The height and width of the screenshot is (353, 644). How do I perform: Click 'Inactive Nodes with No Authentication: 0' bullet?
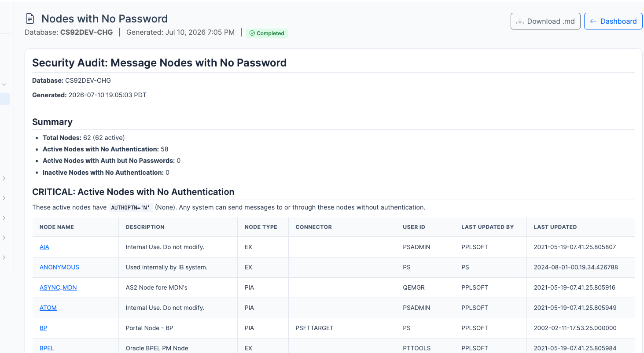coord(106,173)
